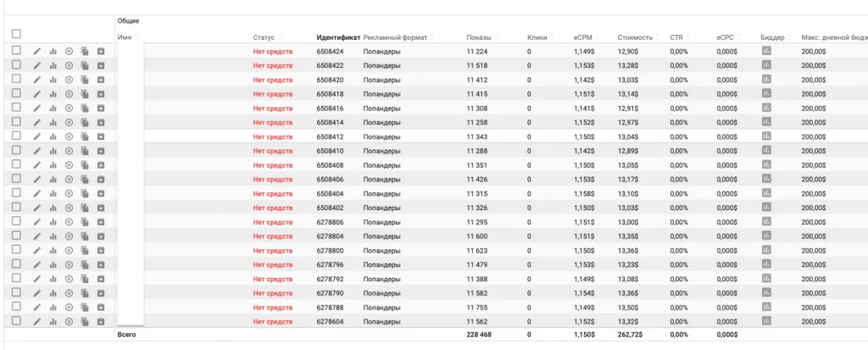Open bidder icon for campaign 6508402
Image resolution: width=868 pixels, height=350 pixels.
(766, 207)
